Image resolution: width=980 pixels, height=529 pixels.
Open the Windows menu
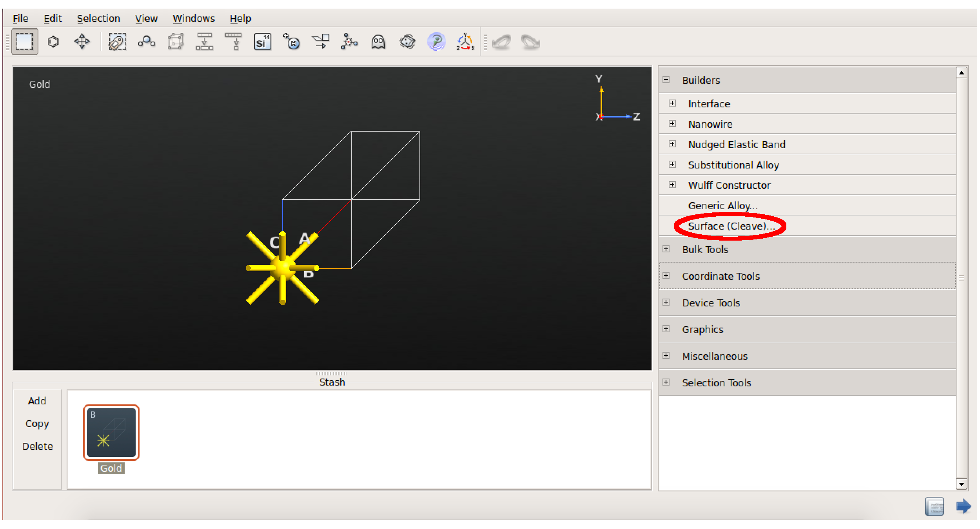click(x=194, y=18)
